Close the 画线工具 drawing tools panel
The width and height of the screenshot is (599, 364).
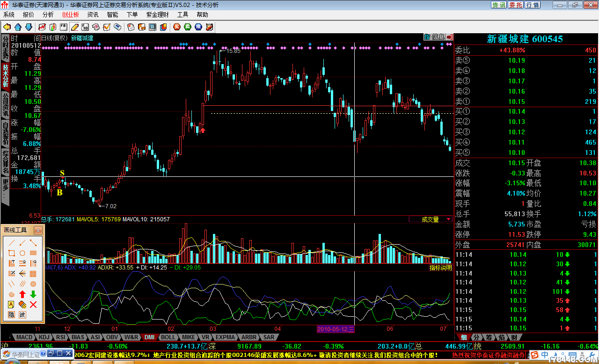tap(38, 230)
